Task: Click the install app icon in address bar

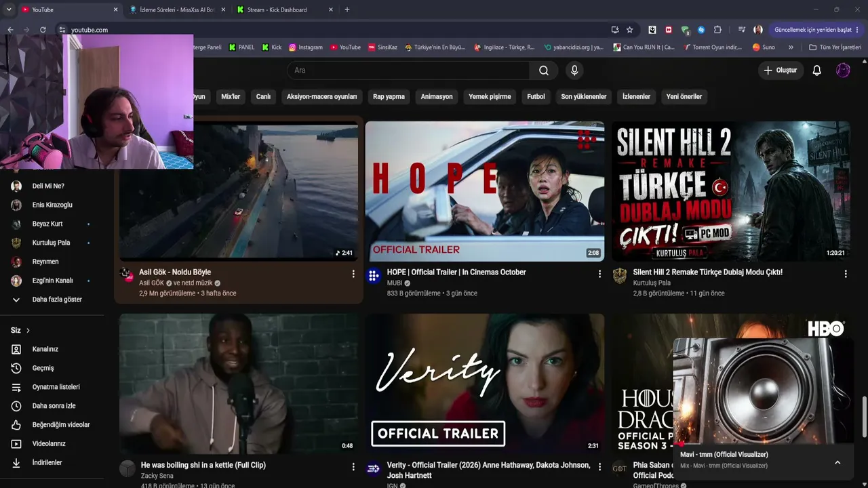Action: (614, 30)
